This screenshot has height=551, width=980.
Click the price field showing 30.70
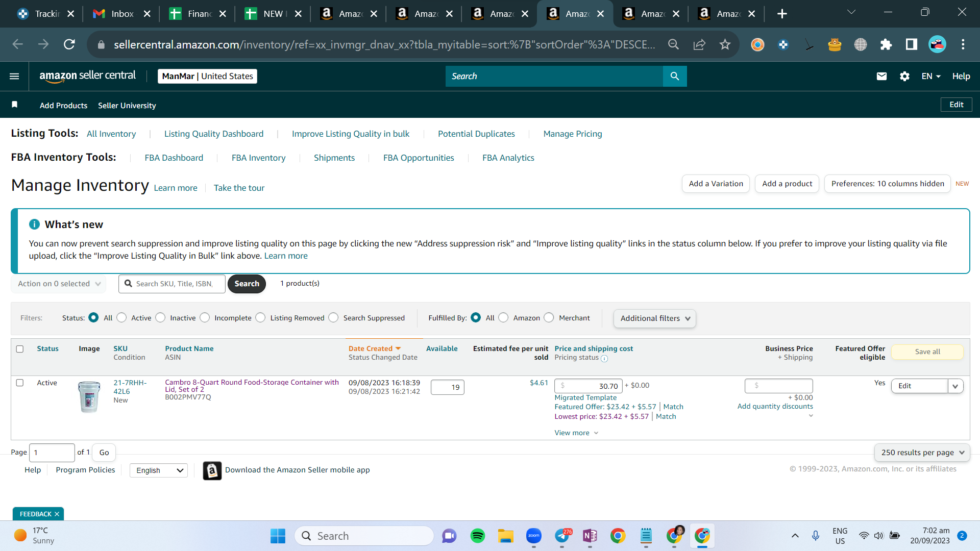point(589,386)
